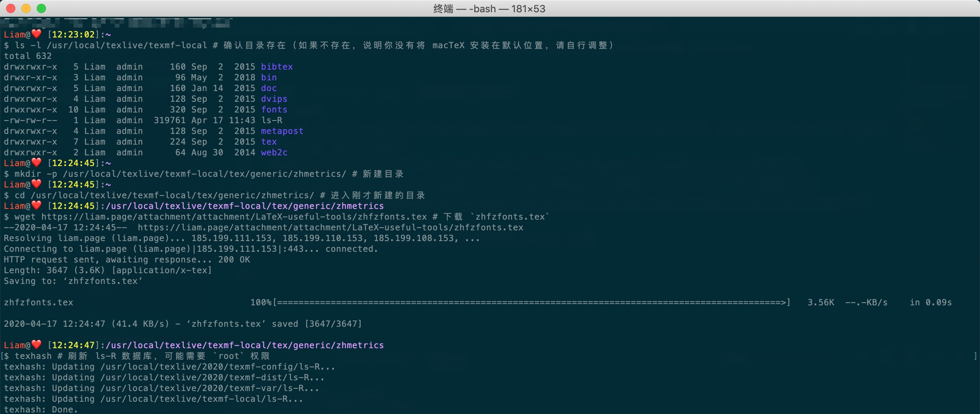The width and height of the screenshot is (980, 414).
Task: Click the purple path in the 12:24:47 prompt
Action: click(245, 345)
